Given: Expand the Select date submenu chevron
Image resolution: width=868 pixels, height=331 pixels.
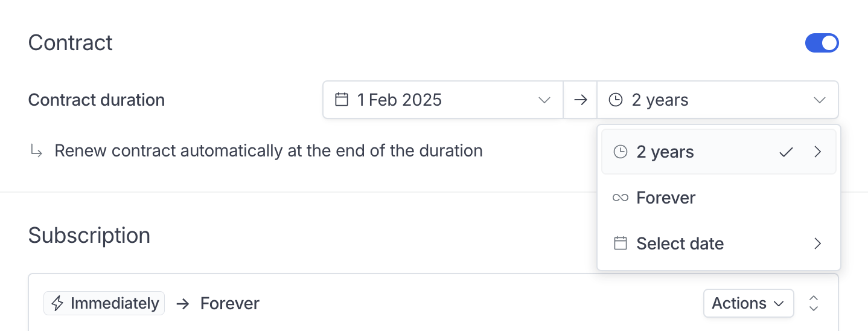Looking at the screenshot, I should 818,243.
